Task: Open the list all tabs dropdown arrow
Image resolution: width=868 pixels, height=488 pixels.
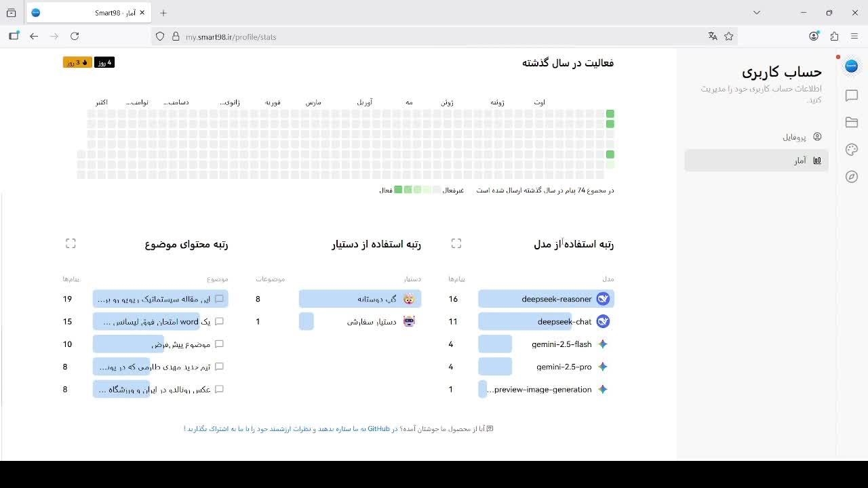Action: click(x=757, y=12)
